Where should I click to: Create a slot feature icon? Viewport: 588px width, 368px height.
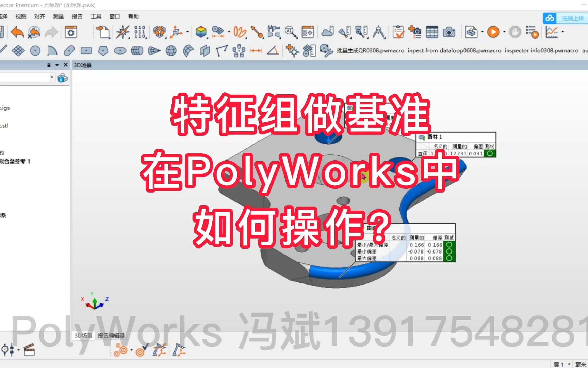coord(69,51)
